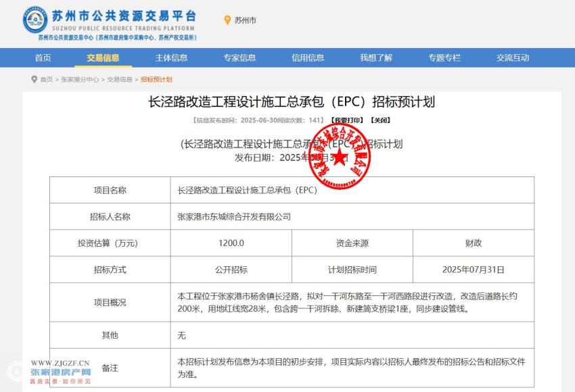
Task: Click the 其他 row label
Action: [x=110, y=335]
